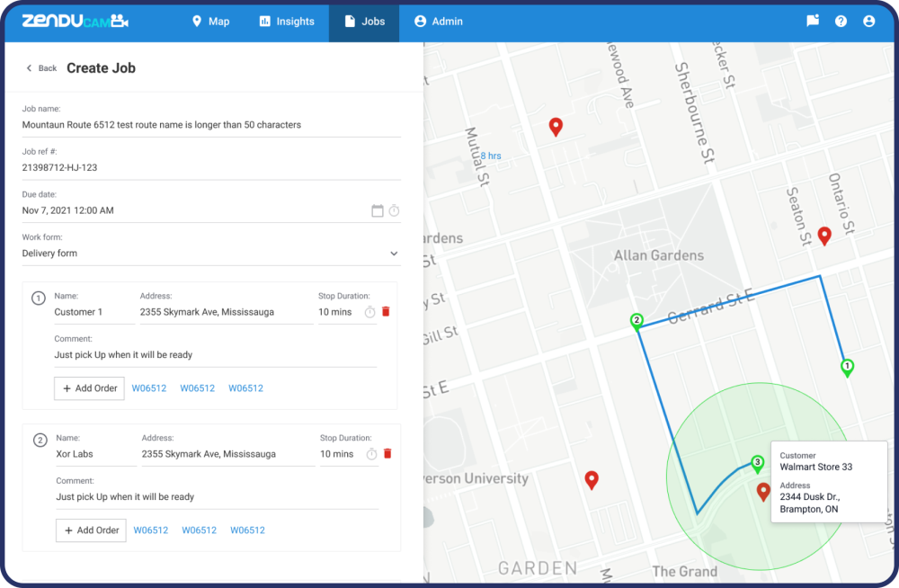899x588 pixels.
Task: Open the Insights tab
Action: 287,22
